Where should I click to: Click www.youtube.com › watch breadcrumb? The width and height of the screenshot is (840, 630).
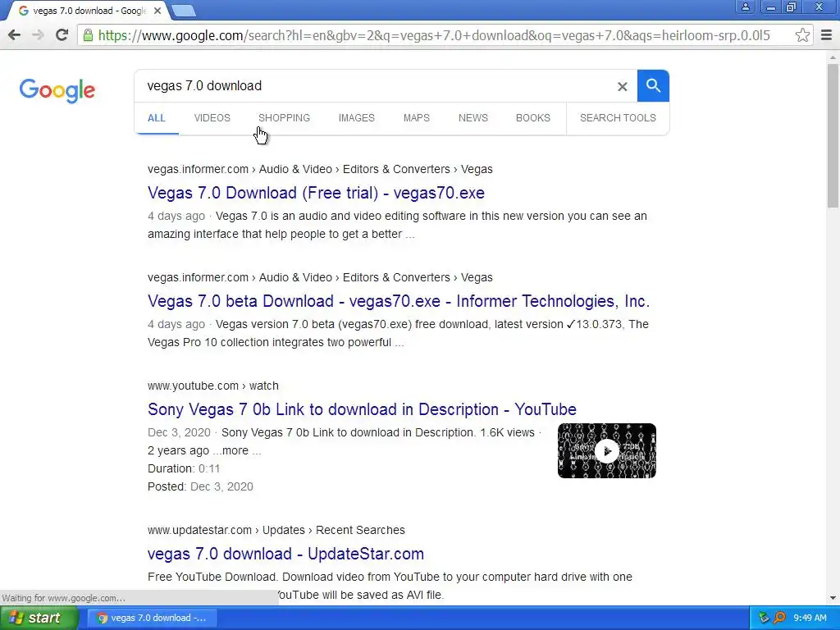click(x=213, y=386)
